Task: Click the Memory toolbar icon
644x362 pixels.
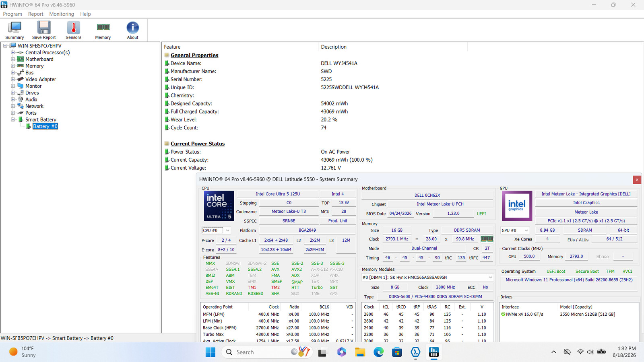Action: (103, 30)
